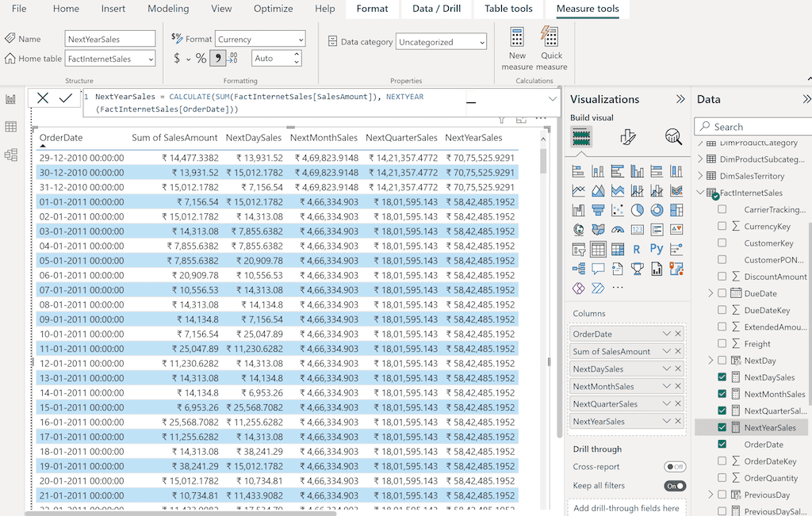Commit the formula with the checkmark button
Screen dimensions: 812x516
click(x=66, y=98)
